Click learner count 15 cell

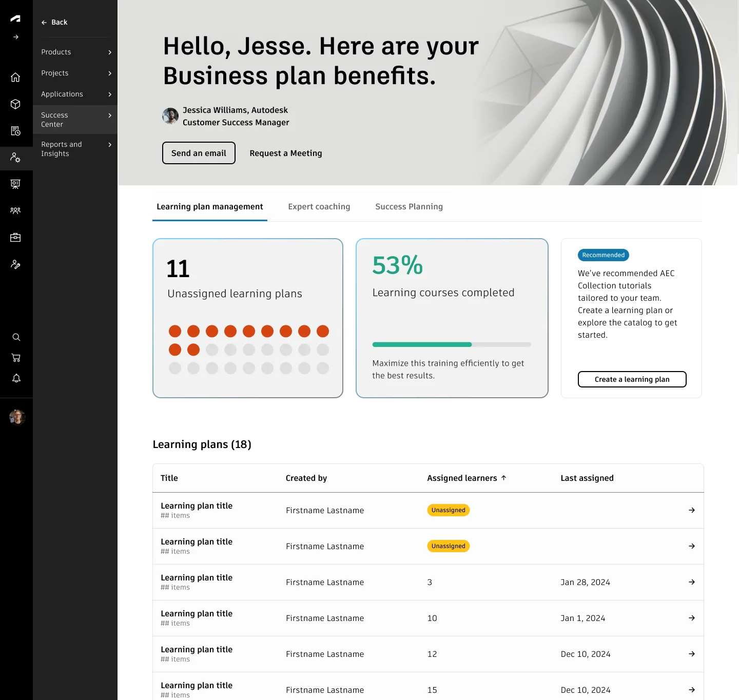coord(432,690)
